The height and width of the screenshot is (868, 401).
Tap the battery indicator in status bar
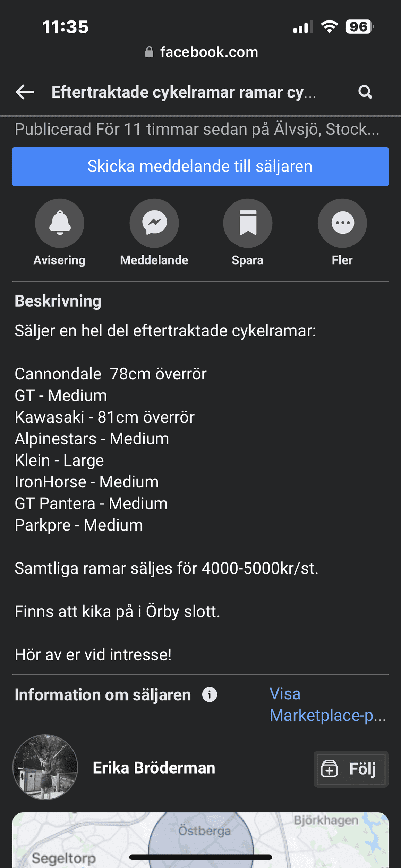[x=359, y=27]
